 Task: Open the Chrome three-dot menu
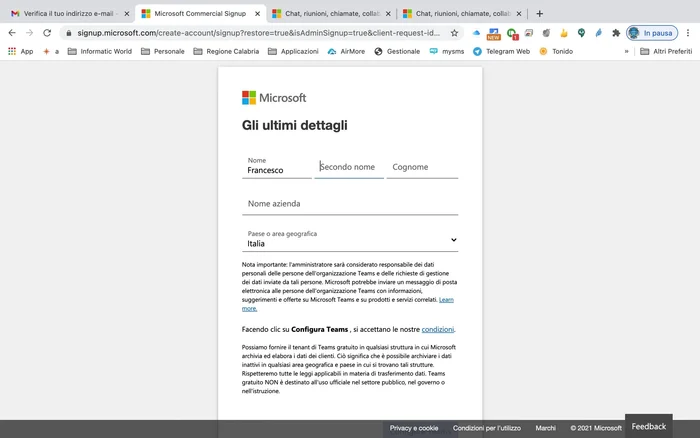[x=688, y=33]
